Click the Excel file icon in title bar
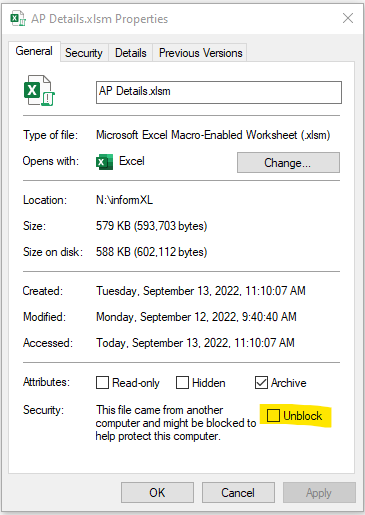This screenshot has width=365, height=515. [x=18, y=18]
